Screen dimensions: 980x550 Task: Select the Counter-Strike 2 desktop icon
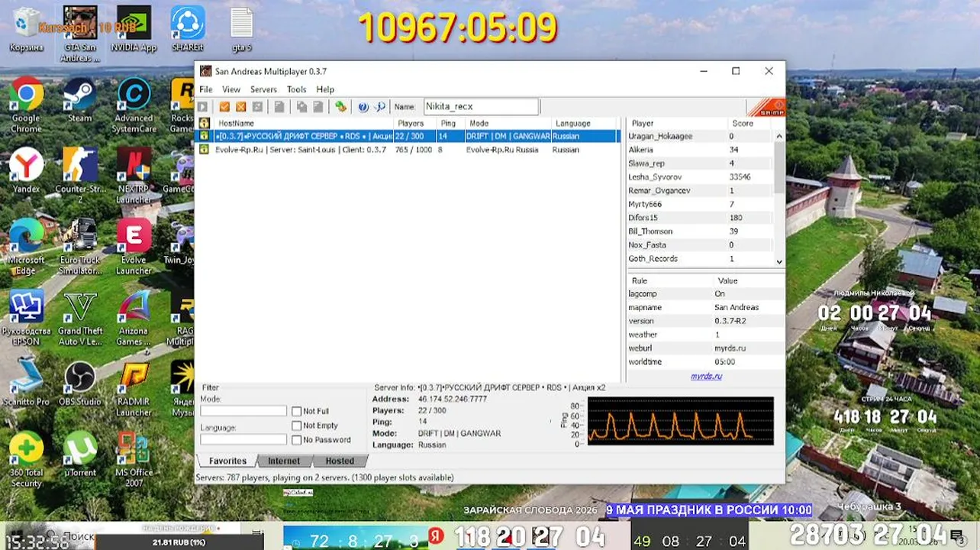click(79, 176)
